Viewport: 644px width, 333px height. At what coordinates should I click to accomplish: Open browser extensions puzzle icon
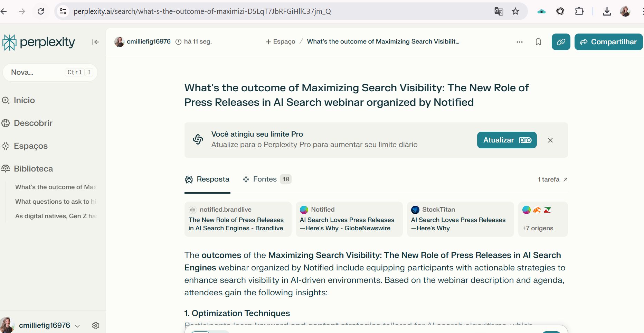click(579, 11)
